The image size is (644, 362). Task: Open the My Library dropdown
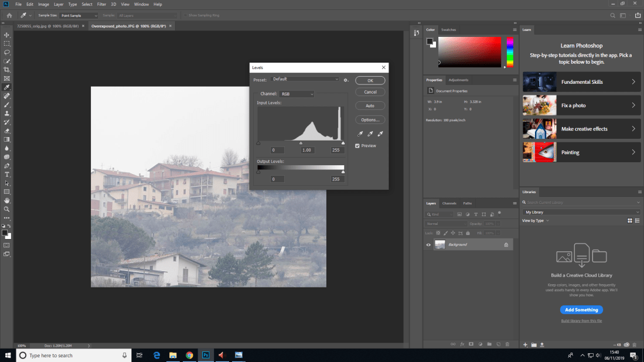pyautogui.click(x=582, y=212)
